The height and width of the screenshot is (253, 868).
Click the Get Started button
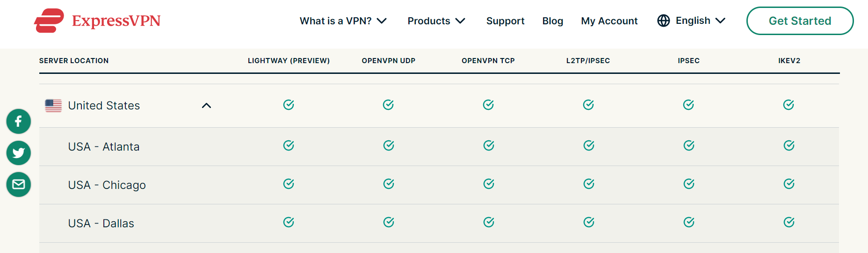click(800, 21)
